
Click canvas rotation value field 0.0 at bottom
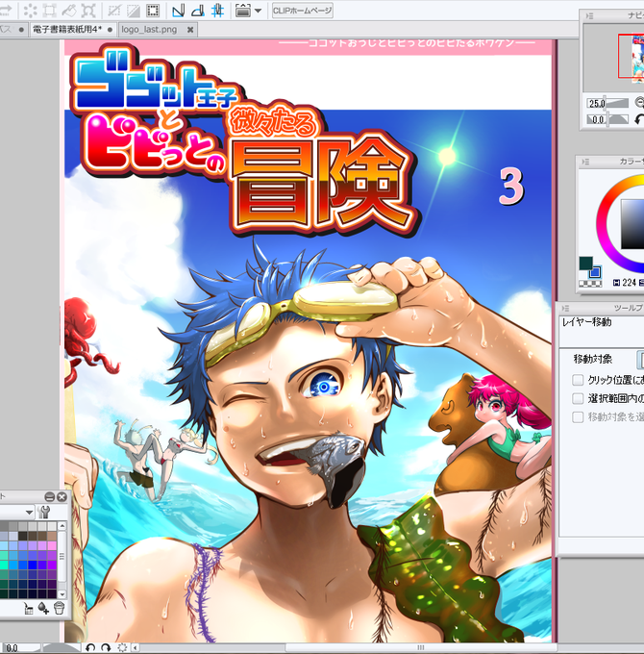click(12, 647)
